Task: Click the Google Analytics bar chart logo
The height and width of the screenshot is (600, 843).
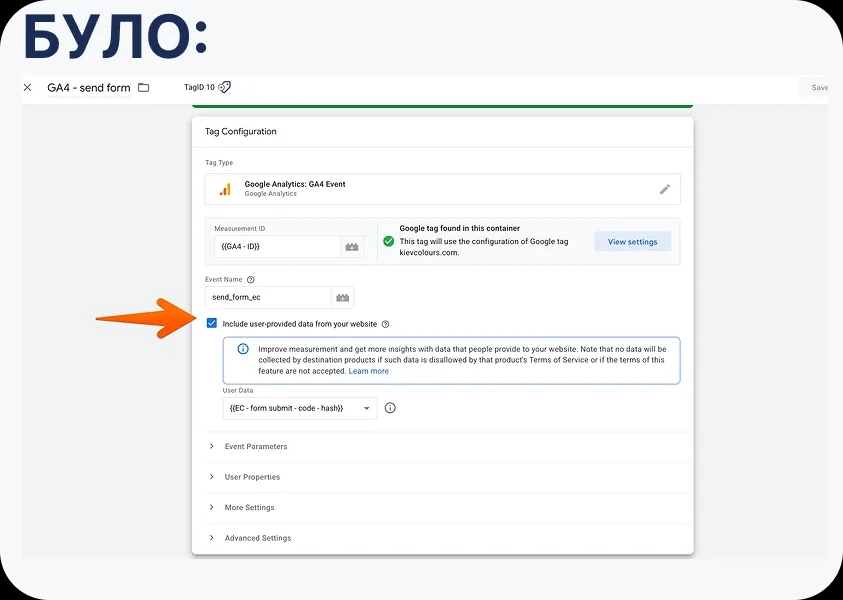Action: pos(225,189)
